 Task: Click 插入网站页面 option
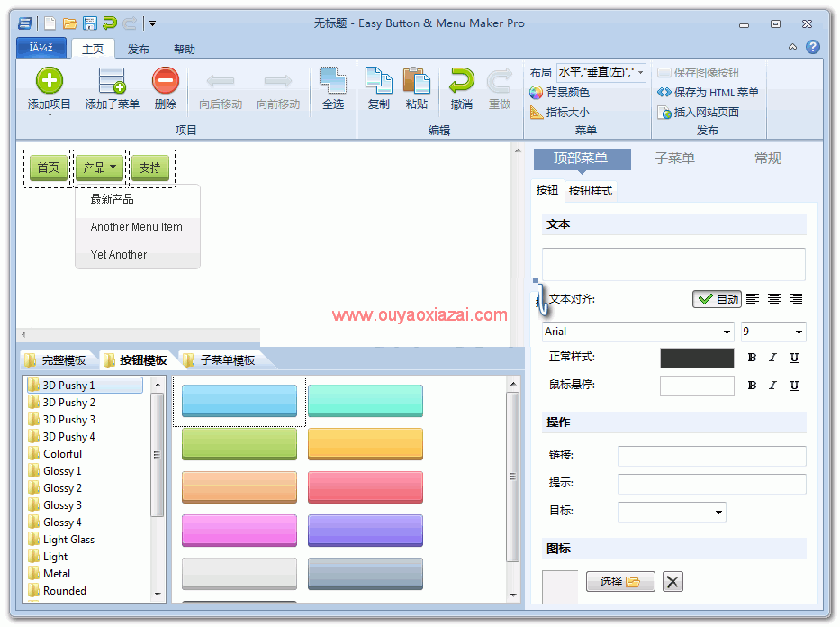point(700,112)
